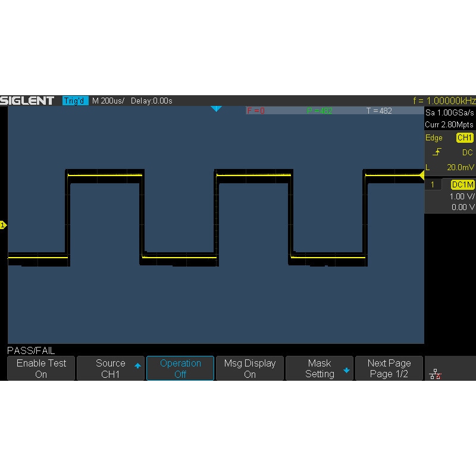Open the DC1M channel coupling badge

[462, 185]
